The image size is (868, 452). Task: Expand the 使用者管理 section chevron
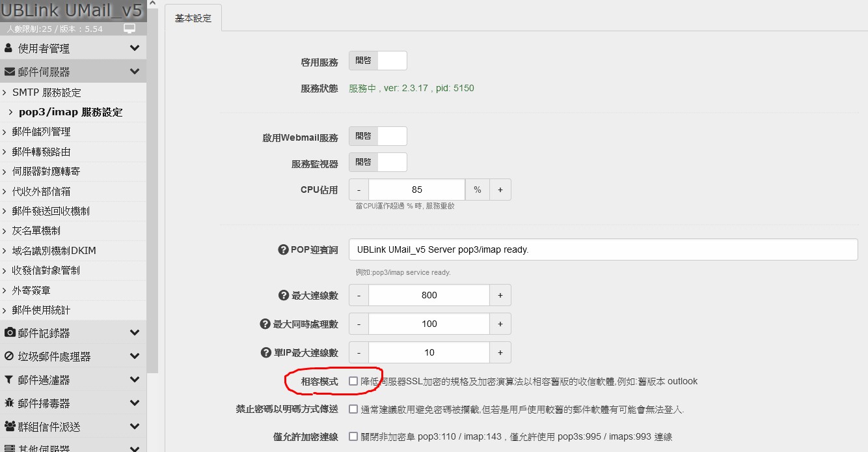click(x=135, y=48)
